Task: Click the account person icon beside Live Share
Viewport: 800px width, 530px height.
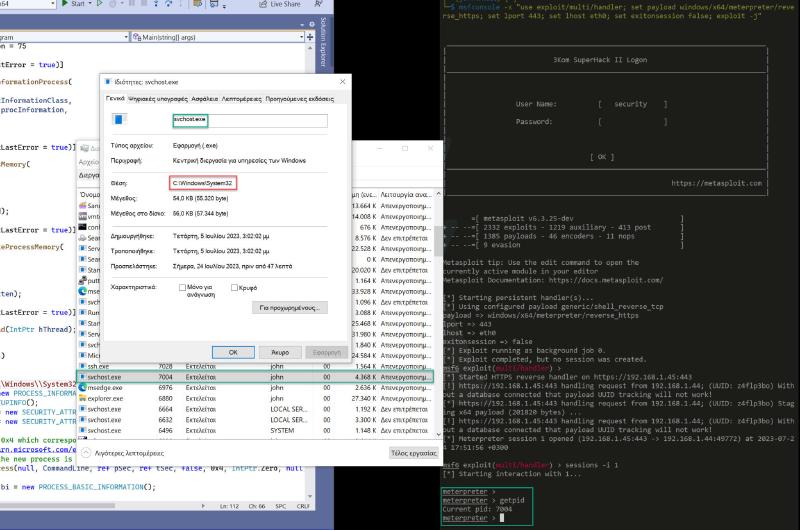Action: point(319,4)
